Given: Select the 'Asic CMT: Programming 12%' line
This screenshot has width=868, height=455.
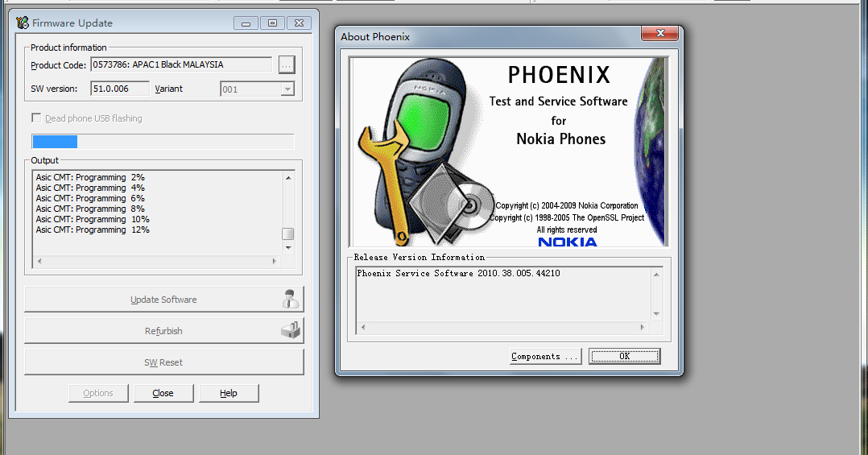Looking at the screenshot, I should point(93,230).
